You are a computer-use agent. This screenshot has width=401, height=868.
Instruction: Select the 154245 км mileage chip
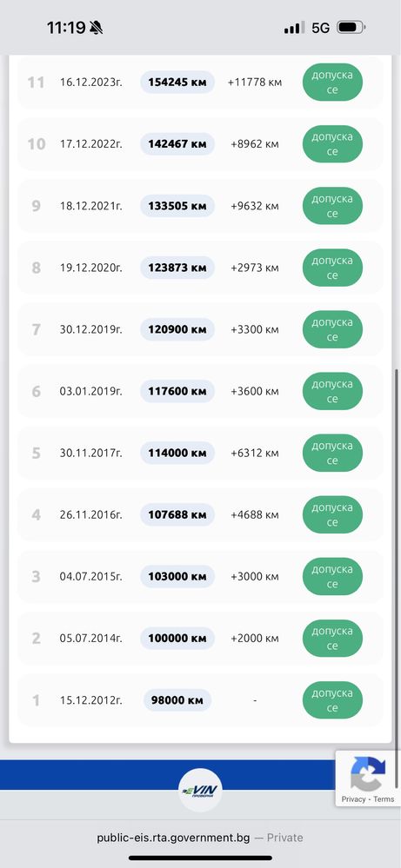(x=177, y=83)
